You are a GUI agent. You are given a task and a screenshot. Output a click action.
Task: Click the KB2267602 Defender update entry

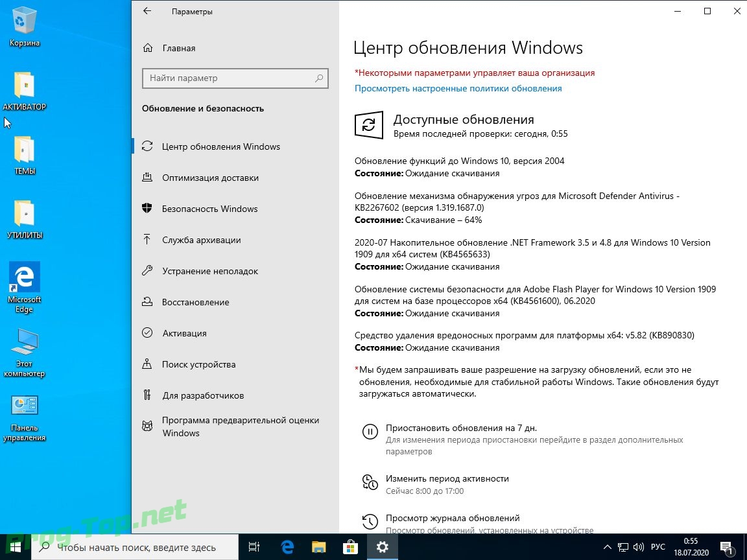(x=517, y=207)
